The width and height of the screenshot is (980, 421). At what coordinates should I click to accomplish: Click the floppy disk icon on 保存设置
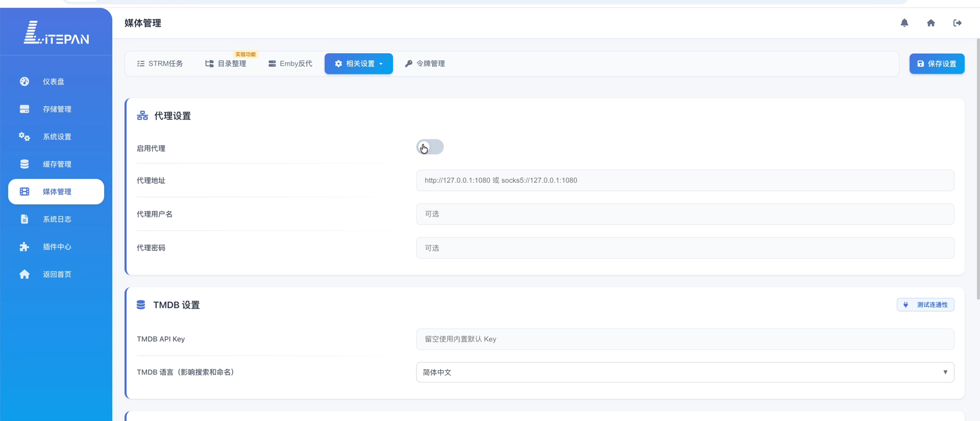[x=921, y=64]
